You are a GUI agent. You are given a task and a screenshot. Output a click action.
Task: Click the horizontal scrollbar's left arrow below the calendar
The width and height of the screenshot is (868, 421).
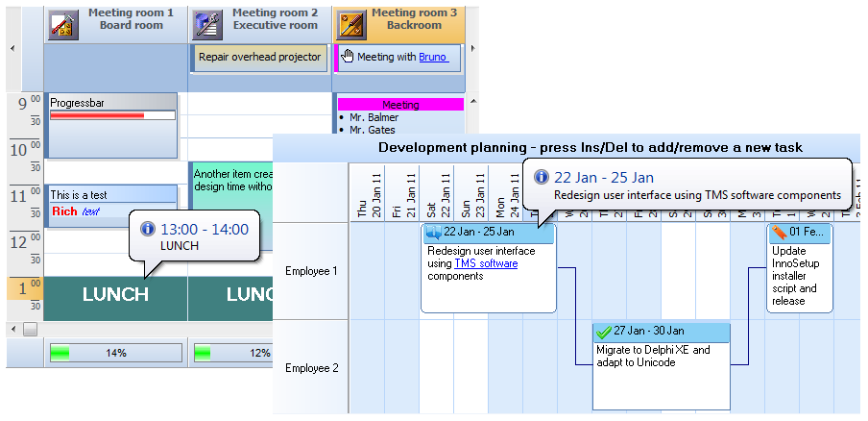coord(14,330)
